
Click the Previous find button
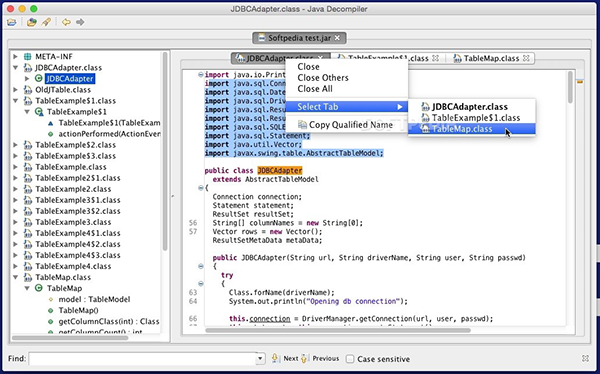point(320,358)
